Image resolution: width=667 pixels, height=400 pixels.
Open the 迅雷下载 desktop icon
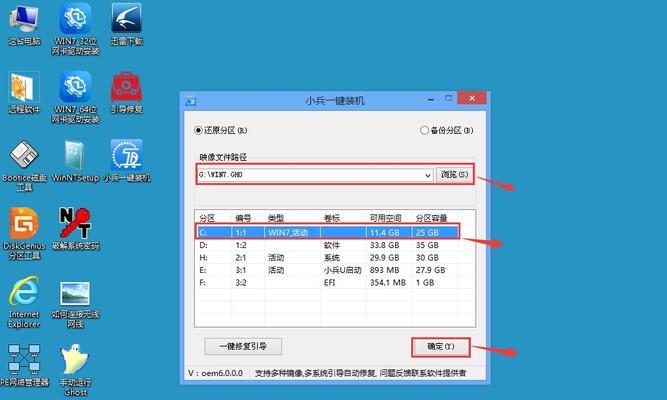coord(126,25)
